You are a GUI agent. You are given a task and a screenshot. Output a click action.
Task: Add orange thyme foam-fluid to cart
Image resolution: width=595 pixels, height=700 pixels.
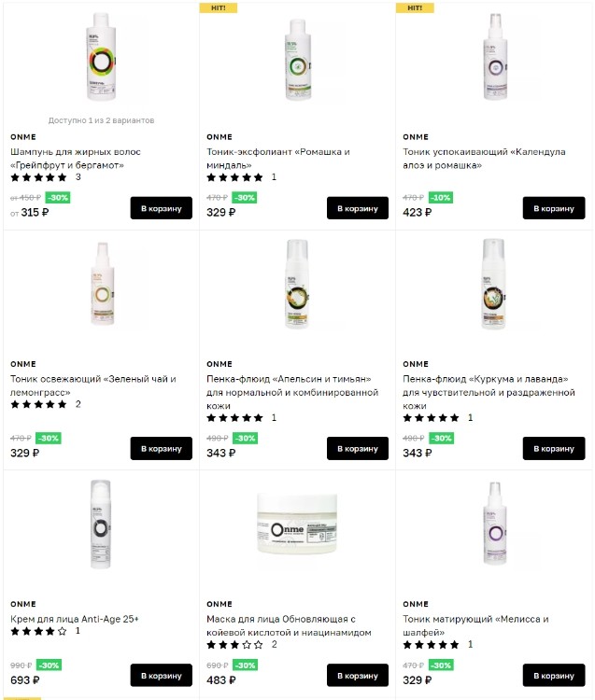(358, 448)
